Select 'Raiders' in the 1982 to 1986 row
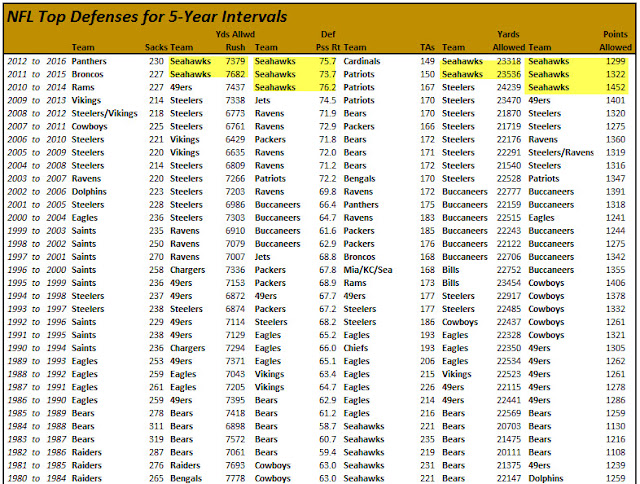Screen dimensions: 640x484 pyautogui.click(x=87, y=453)
